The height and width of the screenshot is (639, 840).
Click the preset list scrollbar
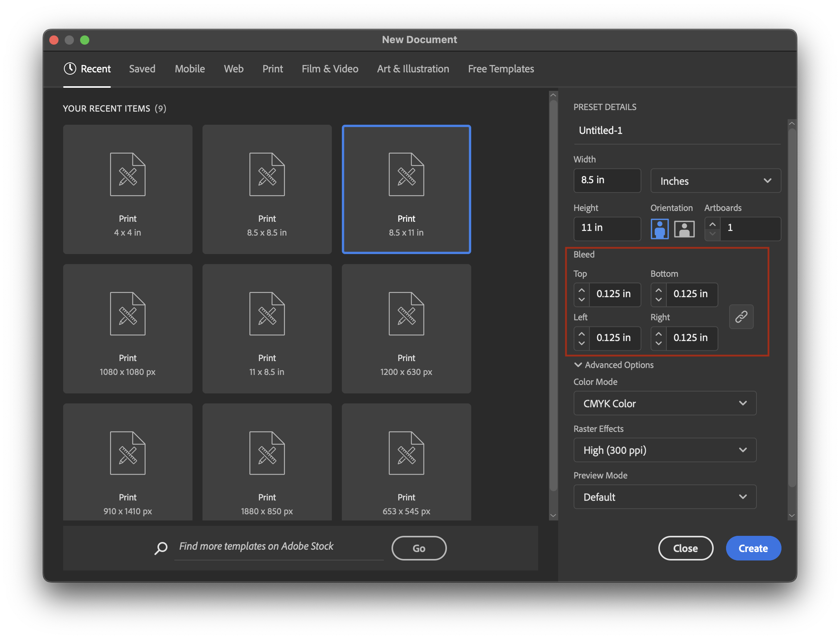click(x=553, y=296)
